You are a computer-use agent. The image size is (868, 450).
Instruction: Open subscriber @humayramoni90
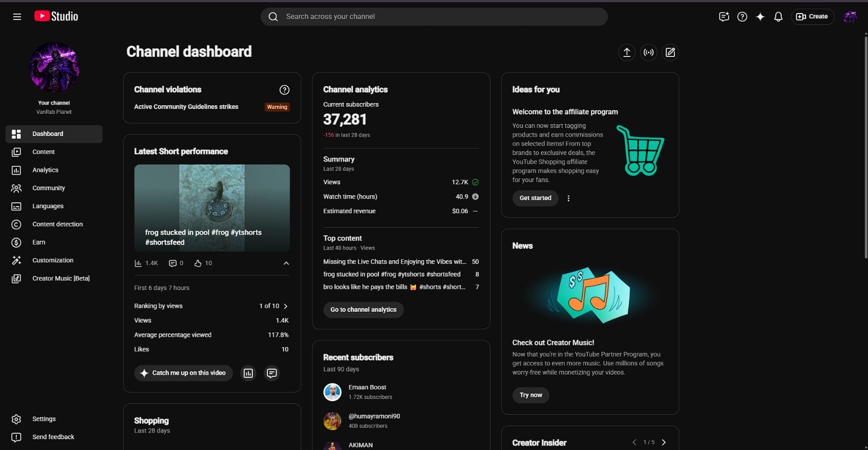click(x=374, y=416)
